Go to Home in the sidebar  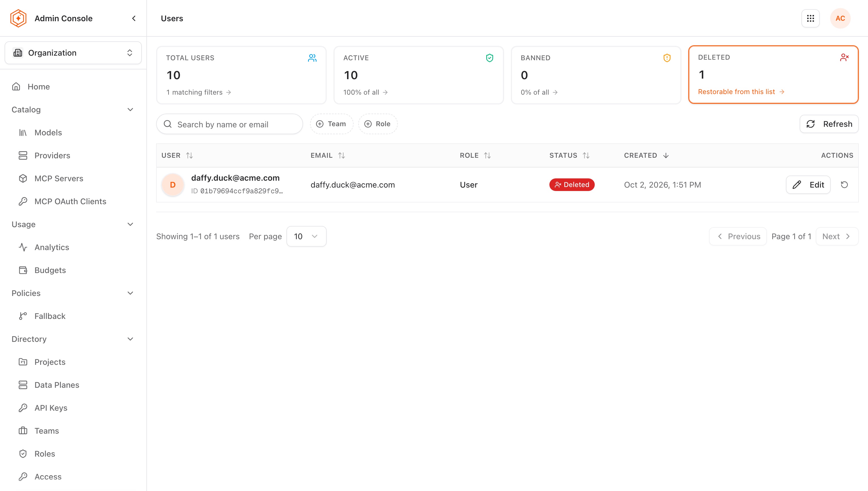click(73, 87)
